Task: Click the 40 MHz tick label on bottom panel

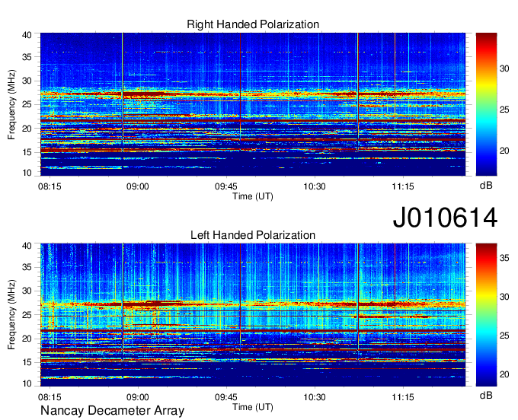Action: click(x=27, y=246)
